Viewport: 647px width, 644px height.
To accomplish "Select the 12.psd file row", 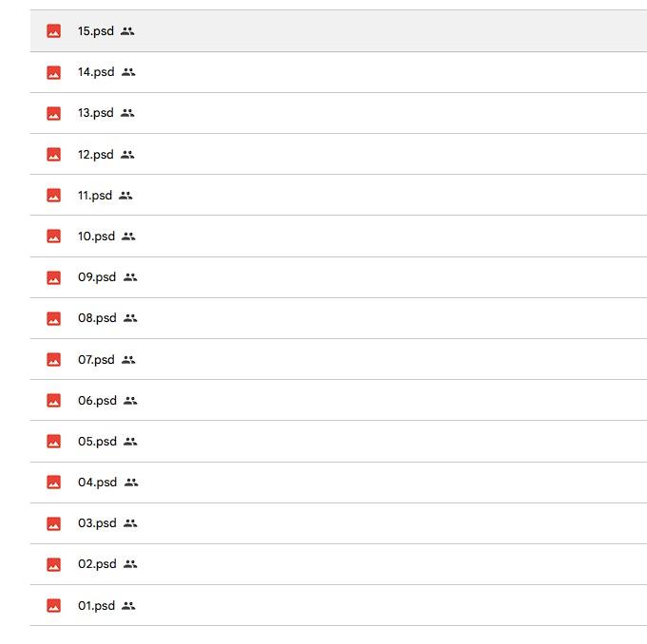I will pos(380,155).
